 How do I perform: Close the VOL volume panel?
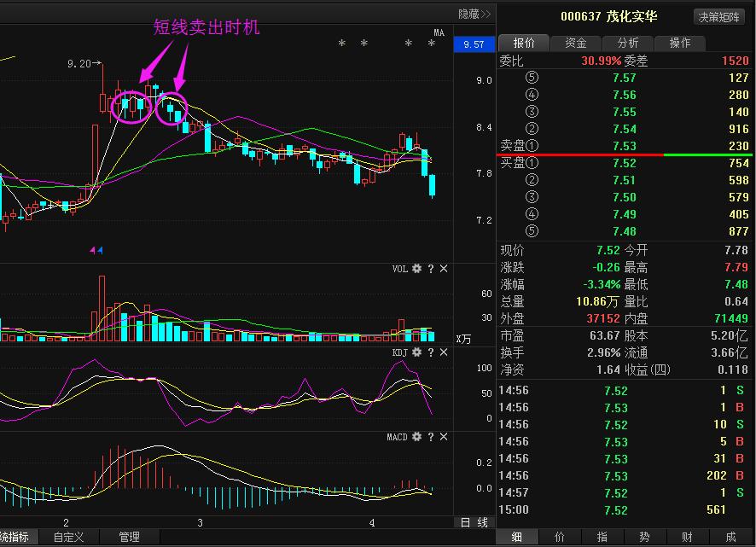pos(443,268)
